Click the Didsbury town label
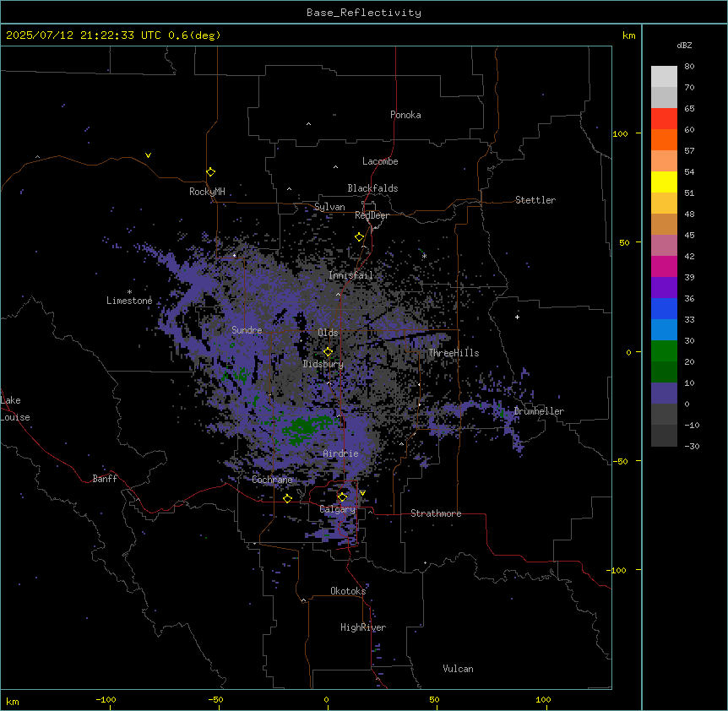This screenshot has width=728, height=711. [323, 364]
